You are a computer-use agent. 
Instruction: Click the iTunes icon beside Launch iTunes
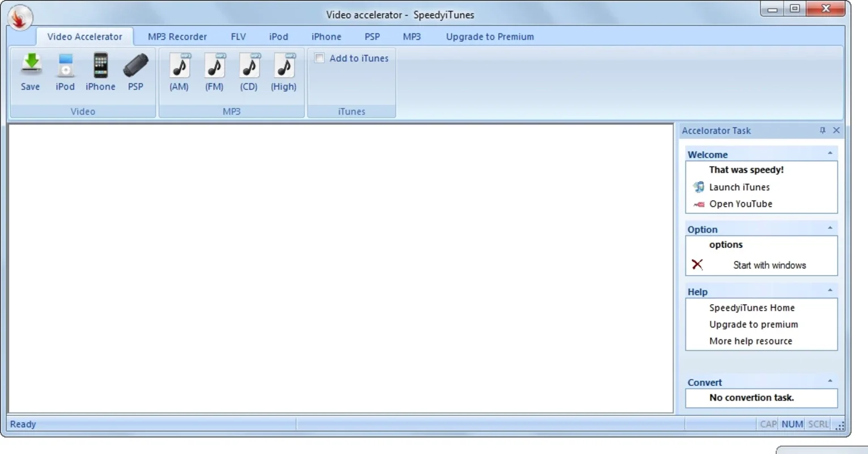point(698,187)
